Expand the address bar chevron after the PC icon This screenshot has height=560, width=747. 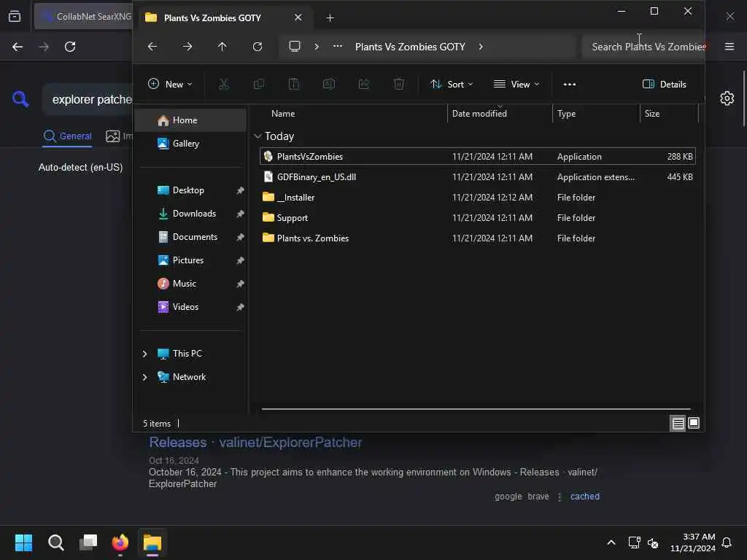pos(317,47)
